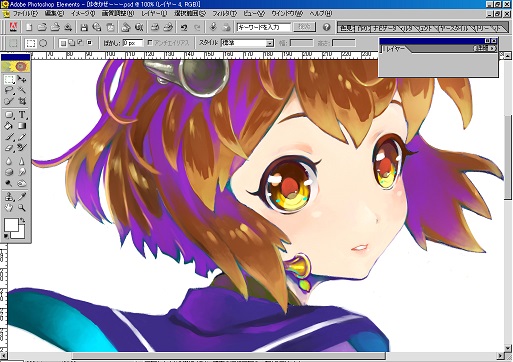Viewport: 513px width, 362px height.
Task: Select the Dodge tool
Action: 9,183
